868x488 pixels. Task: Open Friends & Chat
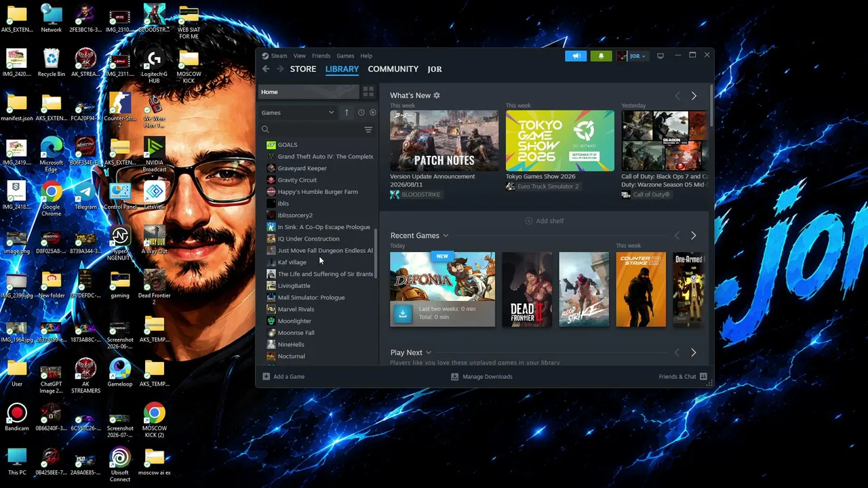click(683, 377)
